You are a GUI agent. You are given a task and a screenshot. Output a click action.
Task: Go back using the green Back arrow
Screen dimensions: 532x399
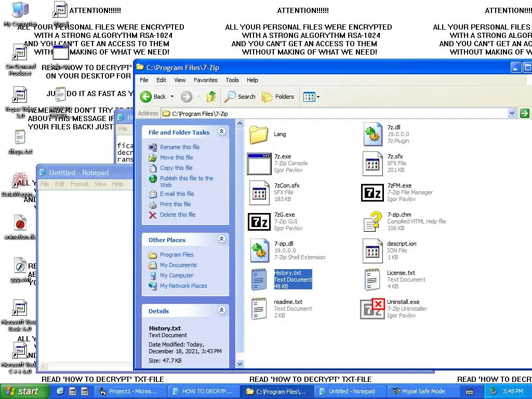pos(146,97)
